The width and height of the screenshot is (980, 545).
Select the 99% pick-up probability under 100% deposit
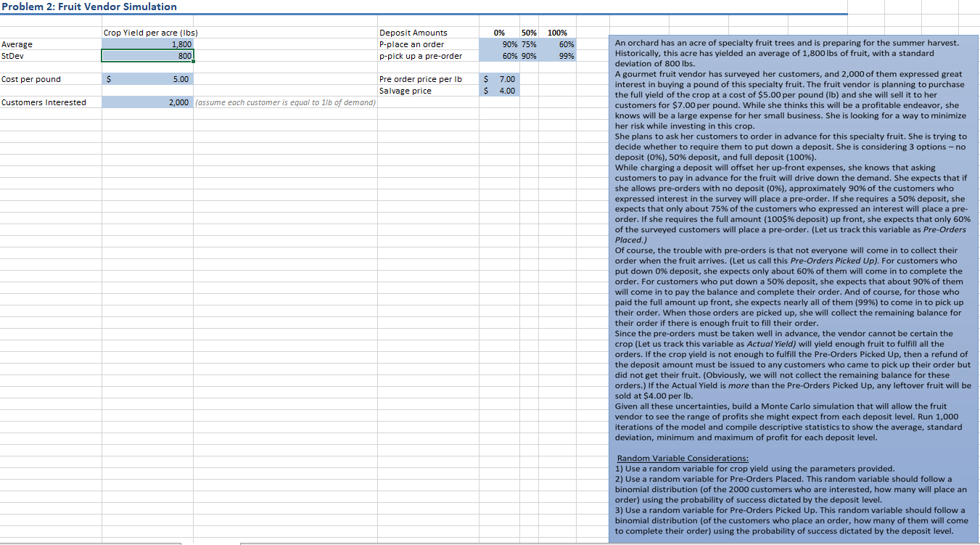pos(566,56)
